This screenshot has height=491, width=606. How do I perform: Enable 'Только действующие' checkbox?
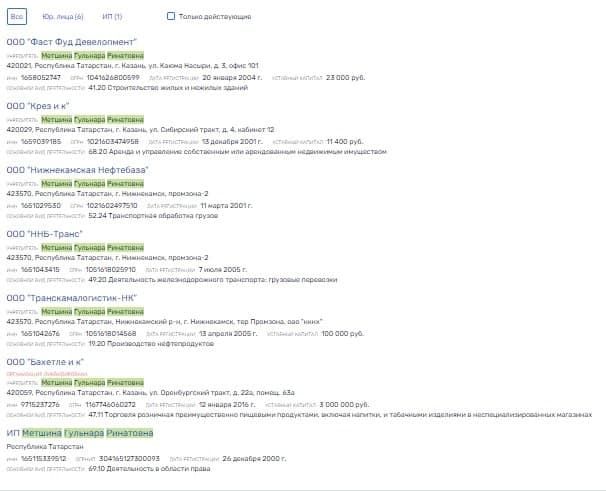coord(171,16)
